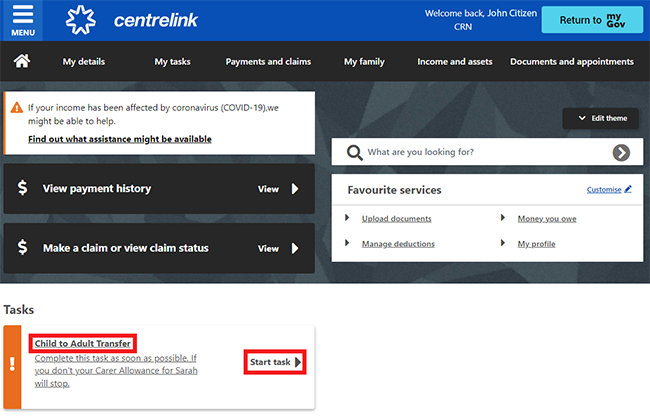Click dollar icon on View payment history
650x419 pixels.
[22, 187]
